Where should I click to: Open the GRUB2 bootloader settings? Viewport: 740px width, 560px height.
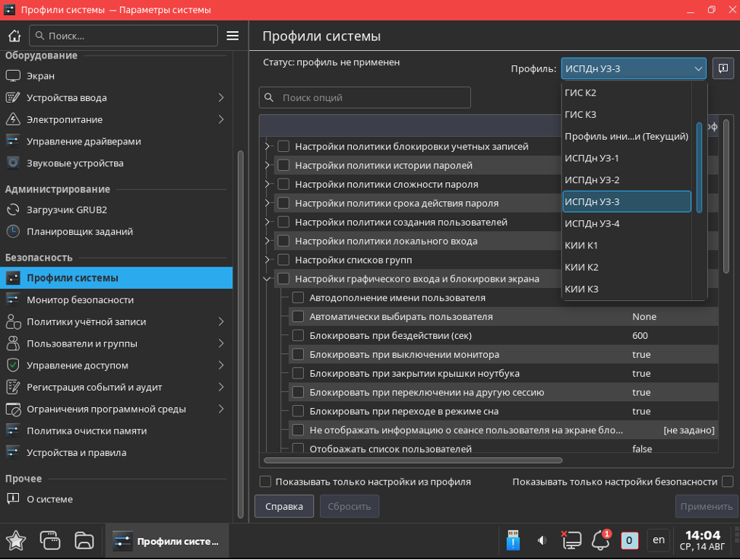point(67,210)
